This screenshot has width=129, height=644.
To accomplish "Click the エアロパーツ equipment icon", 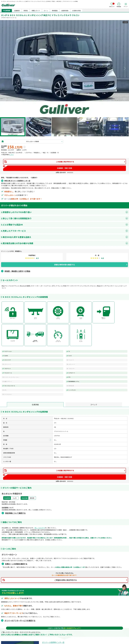I will (x=35, y=312).
